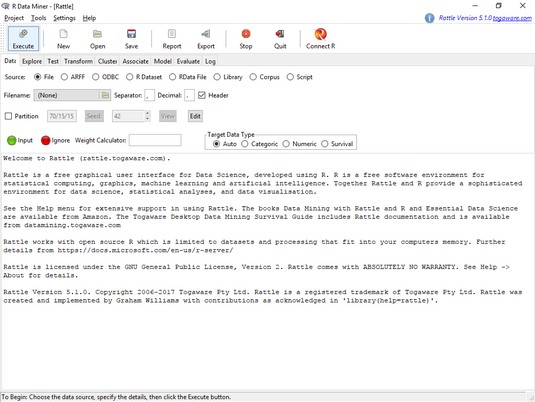Screen dimensions: 535x402
Task: Choose R Dataset source option
Action: click(x=129, y=77)
